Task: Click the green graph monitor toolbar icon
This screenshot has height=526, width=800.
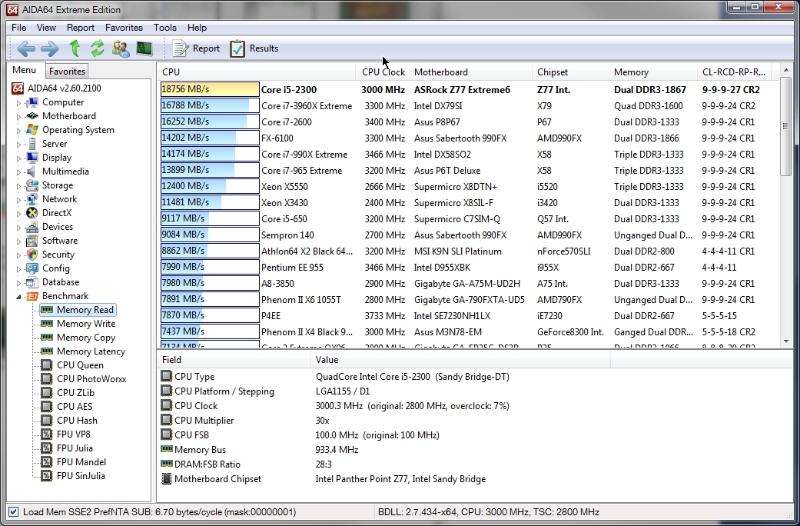Action: coord(145,48)
